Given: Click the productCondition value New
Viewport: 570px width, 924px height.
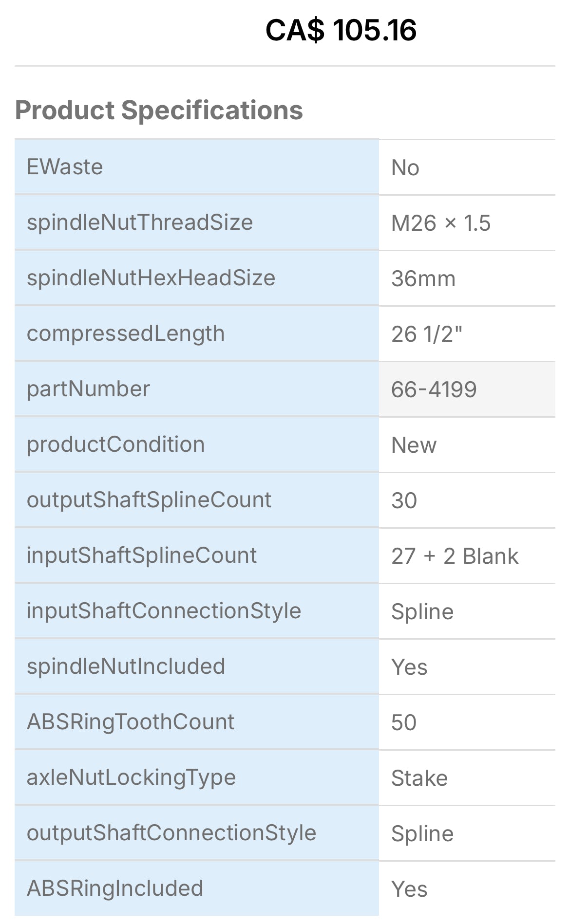Looking at the screenshot, I should 414,445.
